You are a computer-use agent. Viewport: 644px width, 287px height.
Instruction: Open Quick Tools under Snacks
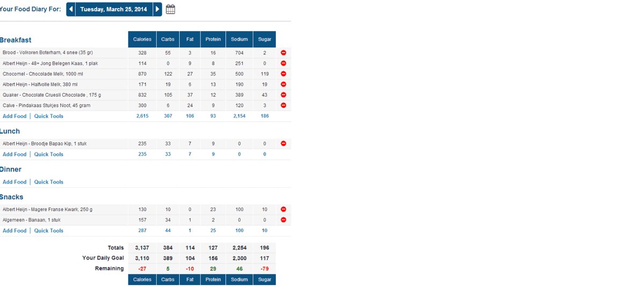click(x=49, y=231)
